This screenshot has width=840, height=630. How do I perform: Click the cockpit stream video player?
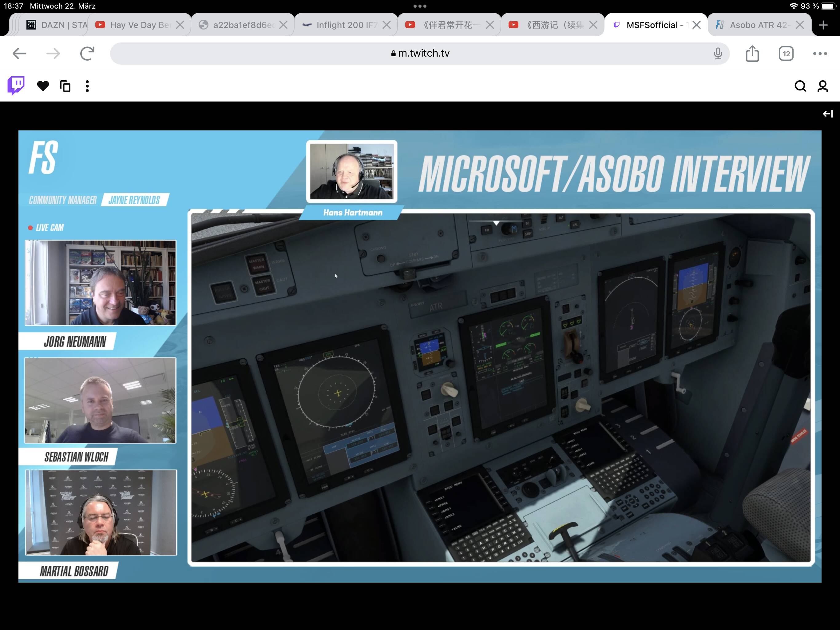(501, 387)
